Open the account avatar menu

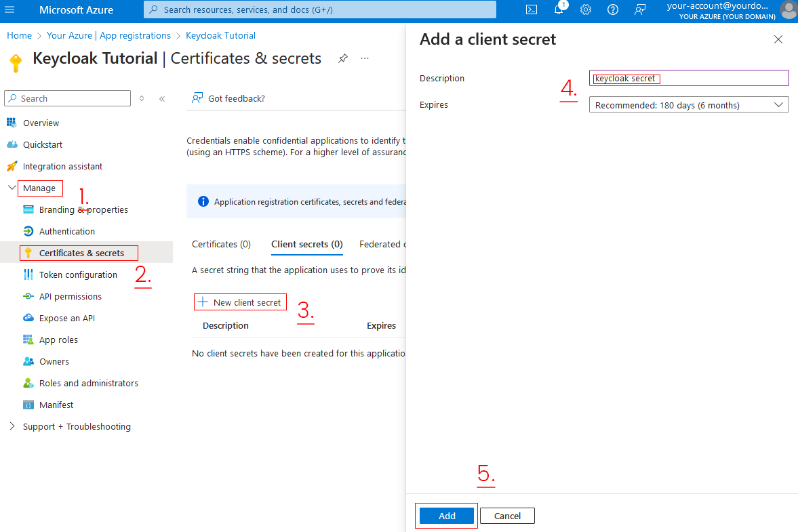pyautogui.click(x=789, y=9)
